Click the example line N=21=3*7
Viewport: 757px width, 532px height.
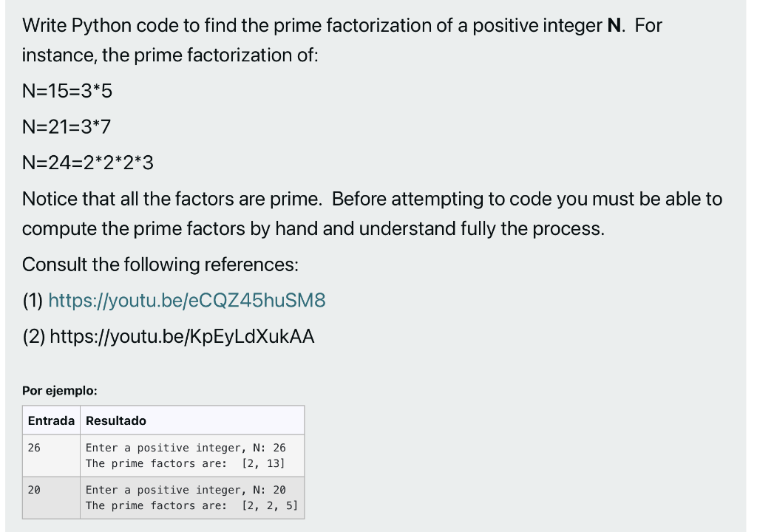click(x=67, y=127)
